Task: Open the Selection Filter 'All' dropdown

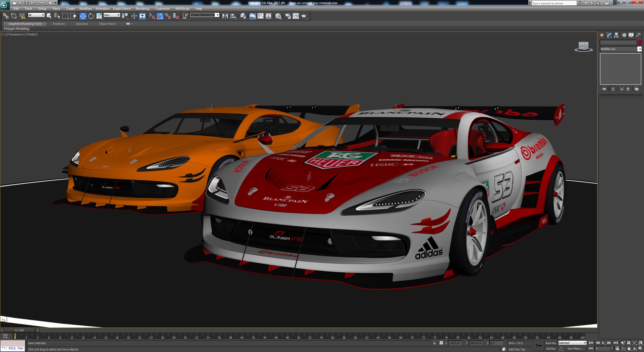Action: pos(36,15)
